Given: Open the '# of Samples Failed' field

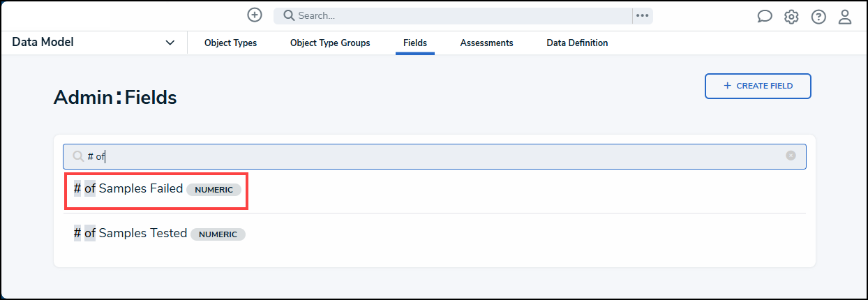Looking at the screenshot, I should coord(128,188).
